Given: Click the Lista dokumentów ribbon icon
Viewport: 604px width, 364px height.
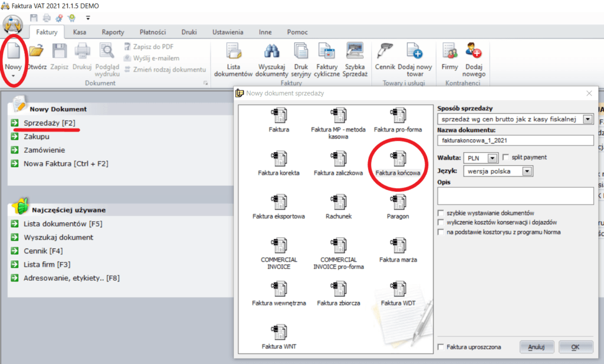Looking at the screenshot, I should (234, 52).
